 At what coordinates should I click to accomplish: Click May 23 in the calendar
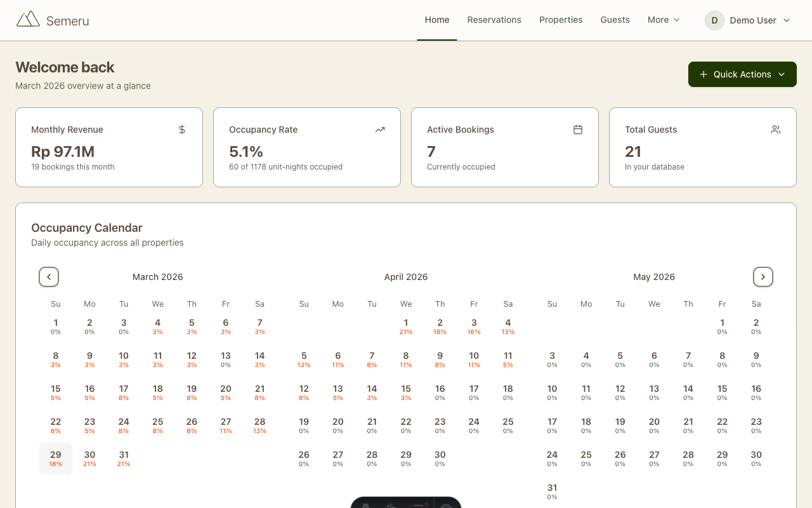pyautogui.click(x=756, y=425)
